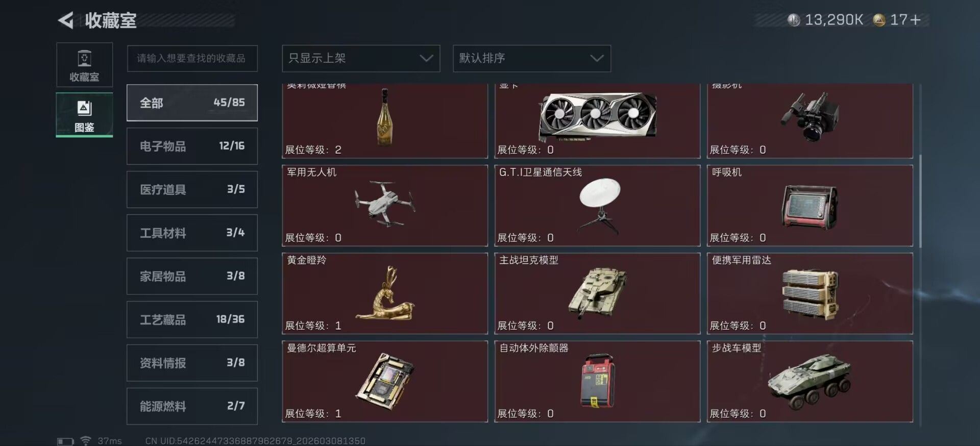Open the 自动体外除颤器 defibrillator item
The image size is (980, 446).
pyautogui.click(x=597, y=381)
